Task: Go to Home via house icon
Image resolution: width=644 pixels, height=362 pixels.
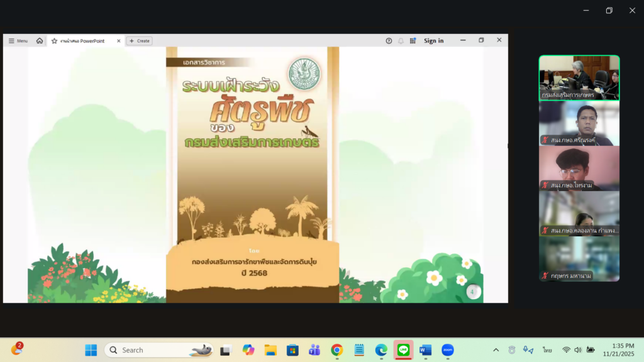Action: 40,41
